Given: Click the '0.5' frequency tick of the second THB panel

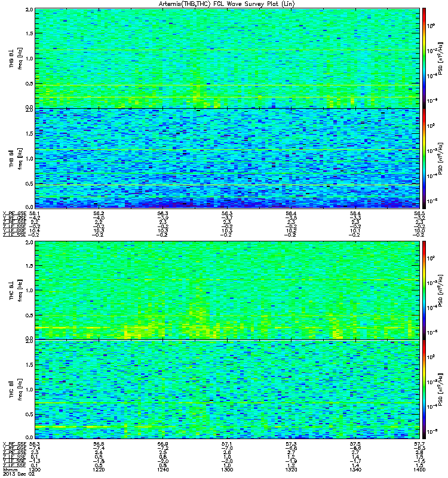Looking at the screenshot, I should (29, 183).
